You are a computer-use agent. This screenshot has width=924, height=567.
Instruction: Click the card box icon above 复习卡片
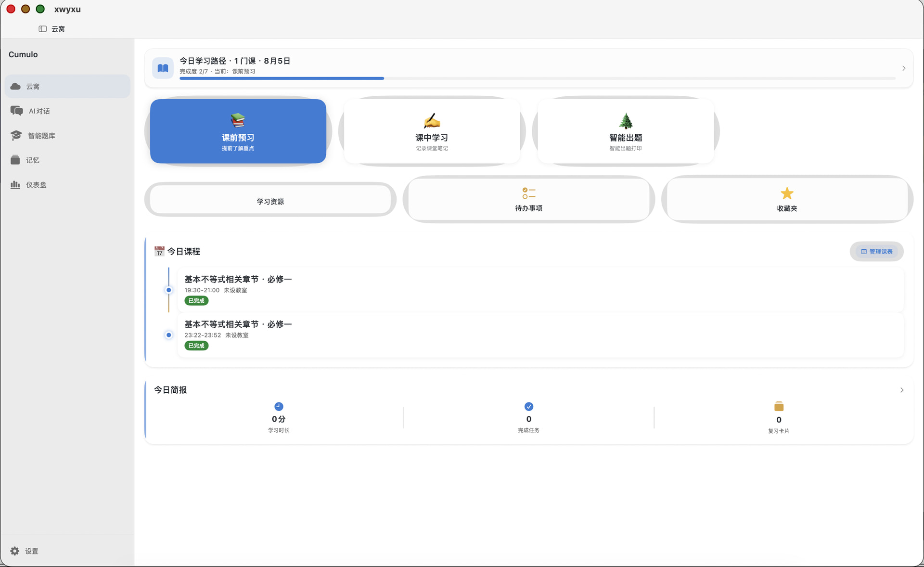(779, 407)
